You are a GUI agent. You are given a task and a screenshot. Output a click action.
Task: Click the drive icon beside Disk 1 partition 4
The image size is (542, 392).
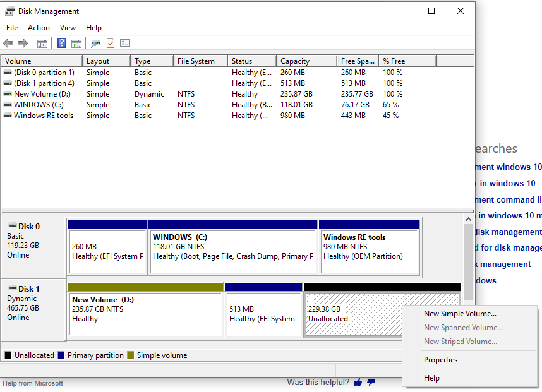pyautogui.click(x=8, y=83)
